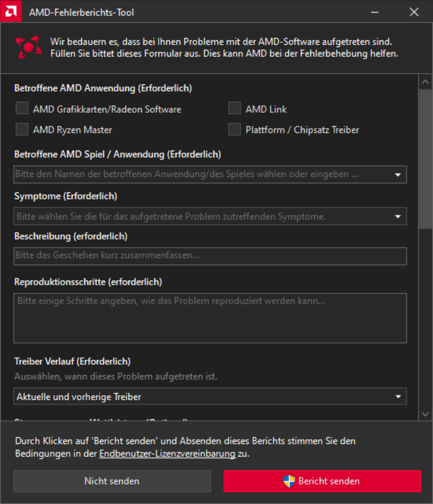Click 'Auswählen, wann dieses Problem aufgetreten ist.' text
Image resolution: width=433 pixels, height=504 pixels.
pos(116,376)
